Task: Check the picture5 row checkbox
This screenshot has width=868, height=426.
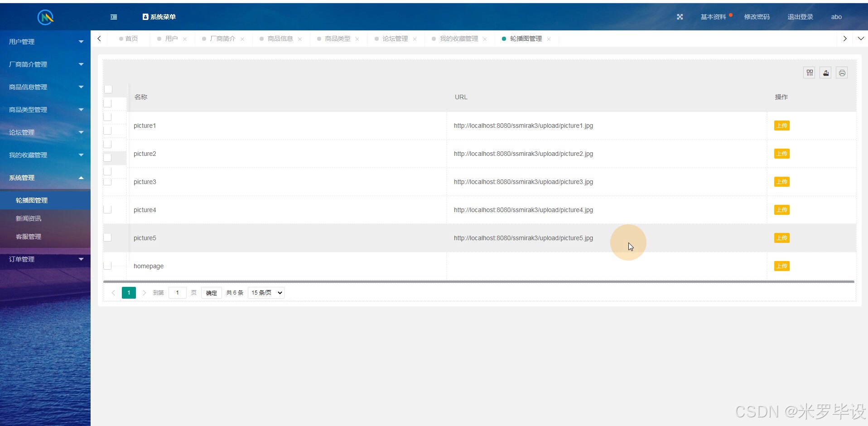Action: click(x=107, y=237)
